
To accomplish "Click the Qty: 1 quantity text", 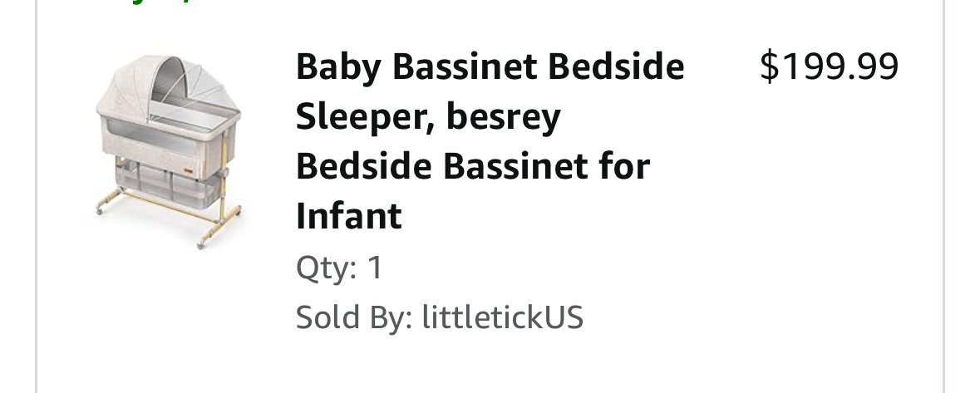I will pos(339,268).
